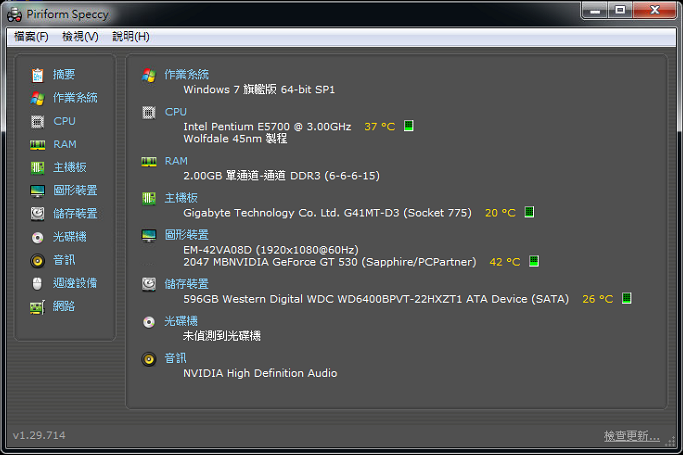The image size is (683, 455).
Task: Select CPU in the sidebar list
Action: [x=64, y=121]
